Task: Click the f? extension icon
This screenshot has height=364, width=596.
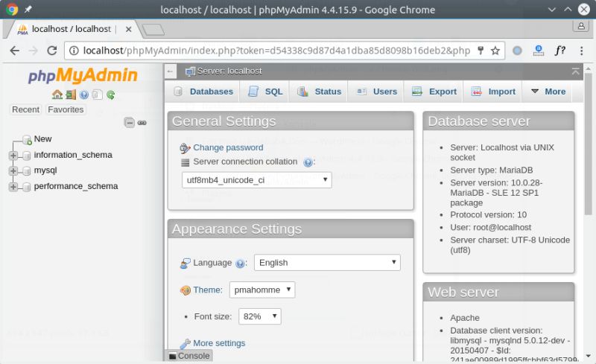Action: (x=559, y=50)
